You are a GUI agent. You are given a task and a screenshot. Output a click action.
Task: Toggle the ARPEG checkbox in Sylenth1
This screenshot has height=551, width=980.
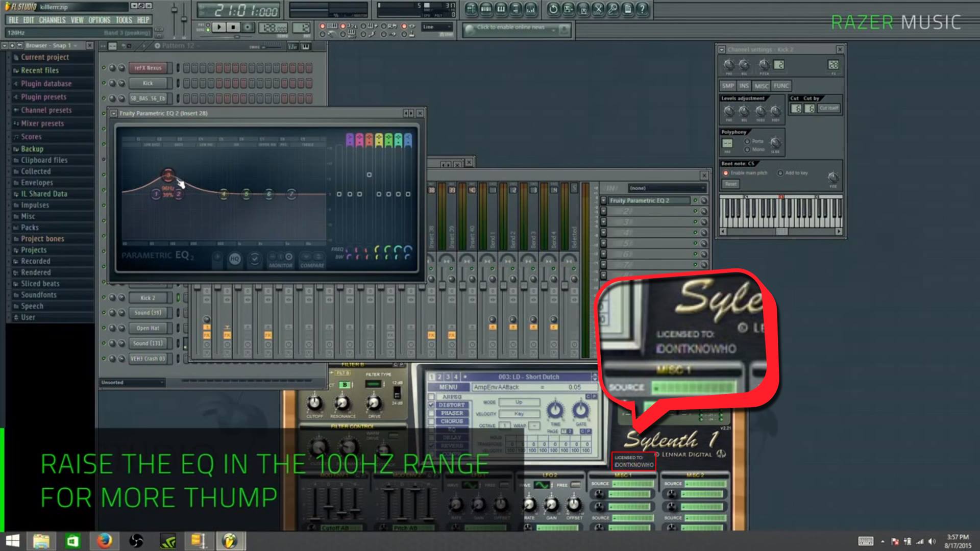click(x=431, y=397)
